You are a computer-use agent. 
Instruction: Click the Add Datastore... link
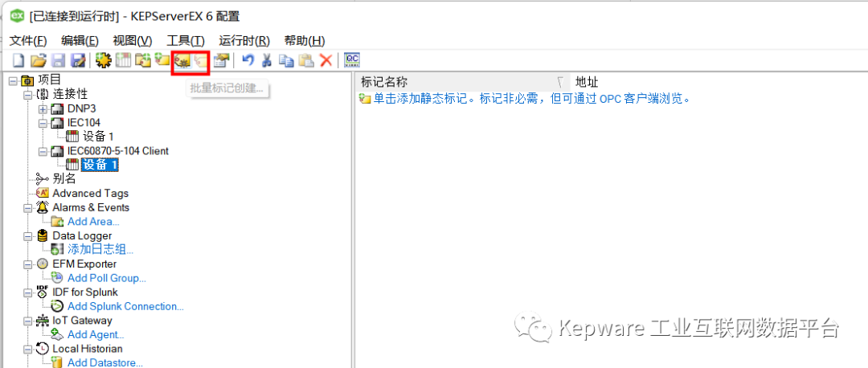pos(105,363)
